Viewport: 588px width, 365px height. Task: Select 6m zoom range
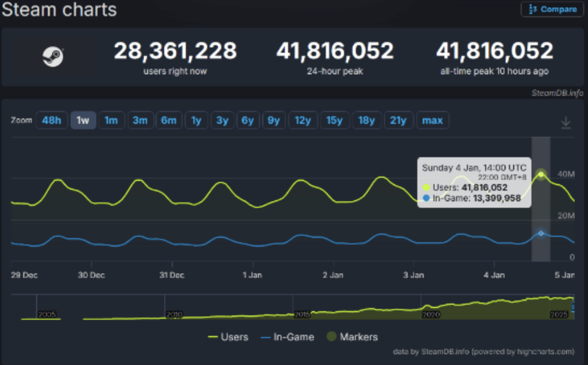[169, 120]
